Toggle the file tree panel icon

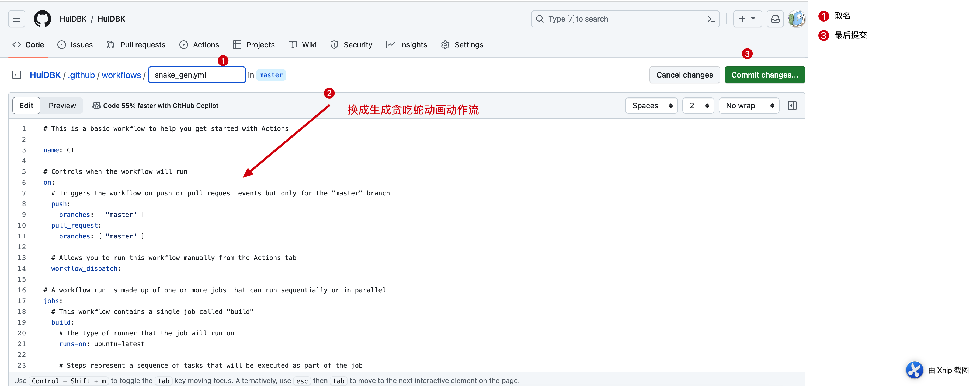point(17,75)
